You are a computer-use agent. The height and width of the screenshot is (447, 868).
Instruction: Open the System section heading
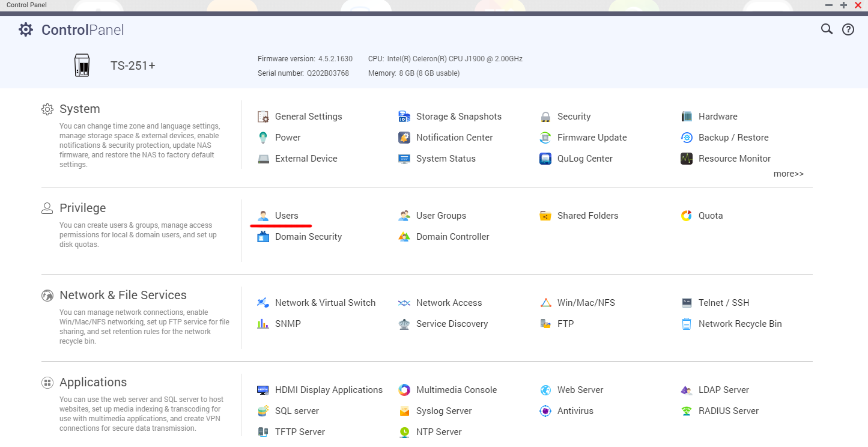(80, 109)
